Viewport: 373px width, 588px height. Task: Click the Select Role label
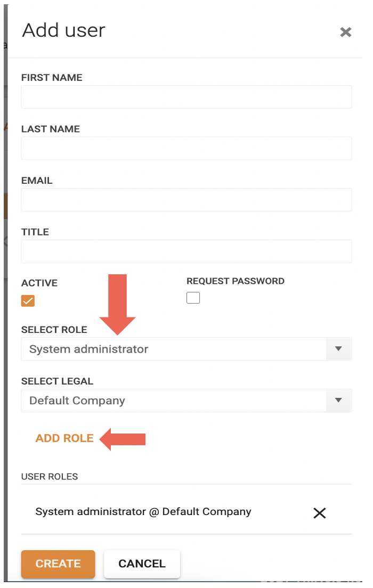pyautogui.click(x=54, y=330)
